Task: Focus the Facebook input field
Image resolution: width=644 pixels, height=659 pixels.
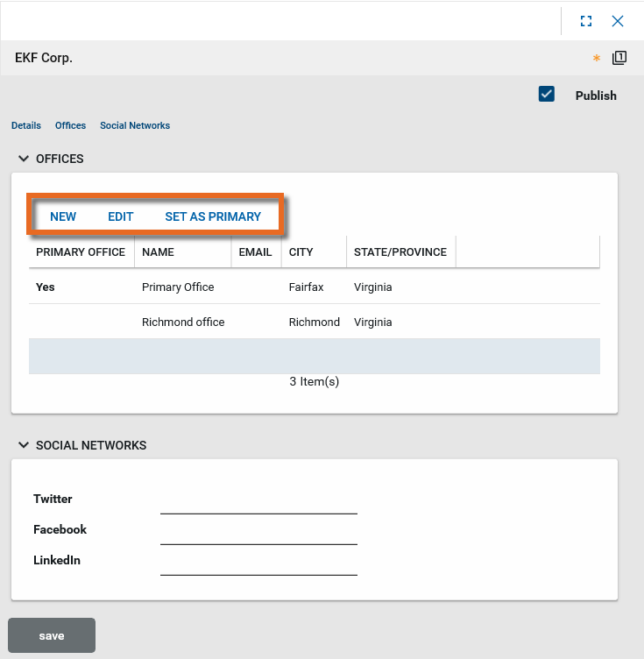Action: pyautogui.click(x=258, y=533)
